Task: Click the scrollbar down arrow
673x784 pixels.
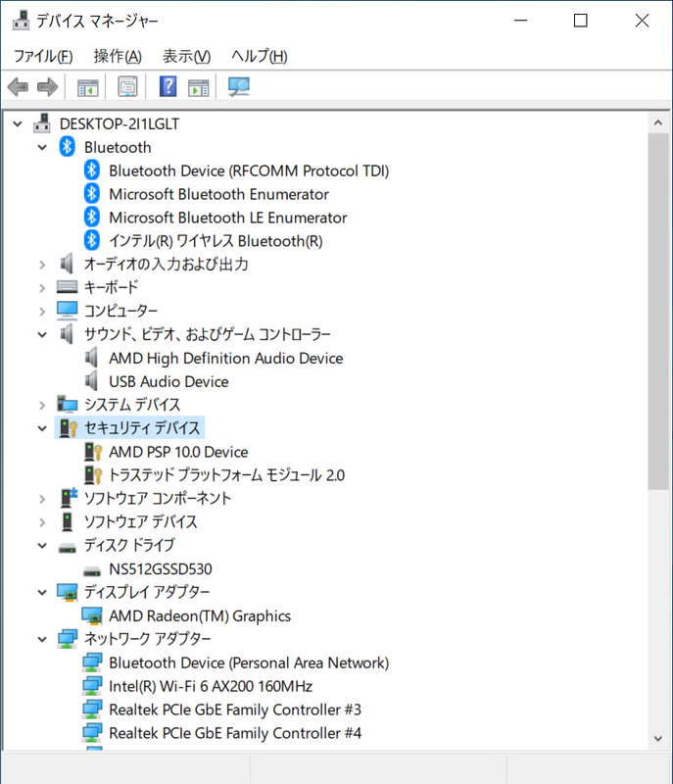Action: tap(658, 739)
